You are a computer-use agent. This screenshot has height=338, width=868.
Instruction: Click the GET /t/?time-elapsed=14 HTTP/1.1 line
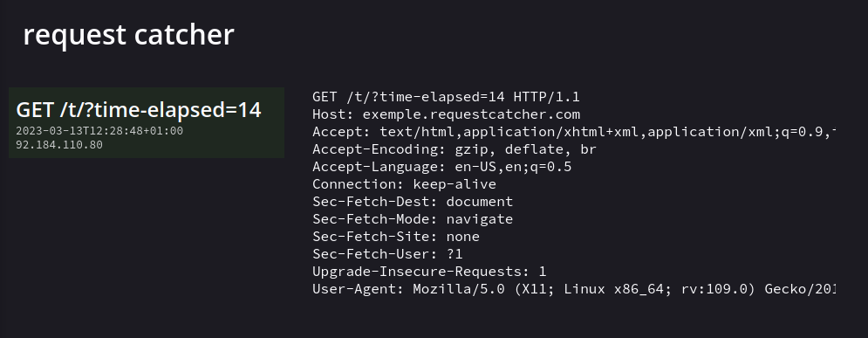446,97
